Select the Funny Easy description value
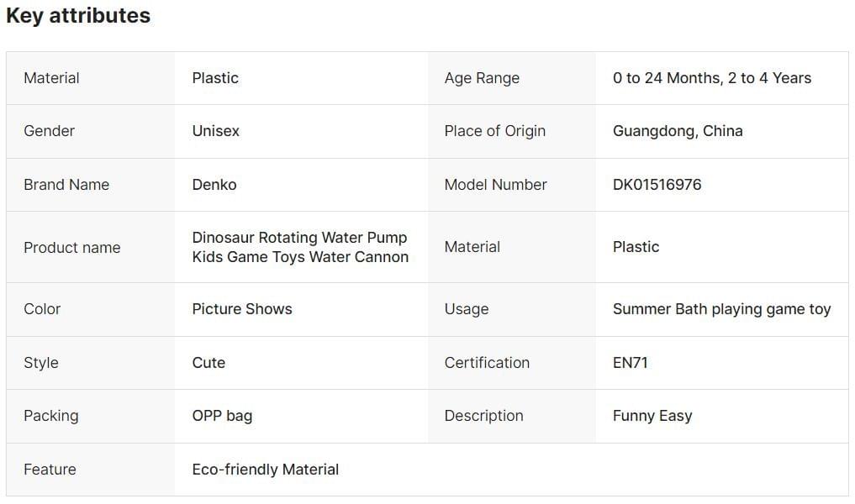This screenshot has width=855, height=504. (x=652, y=416)
